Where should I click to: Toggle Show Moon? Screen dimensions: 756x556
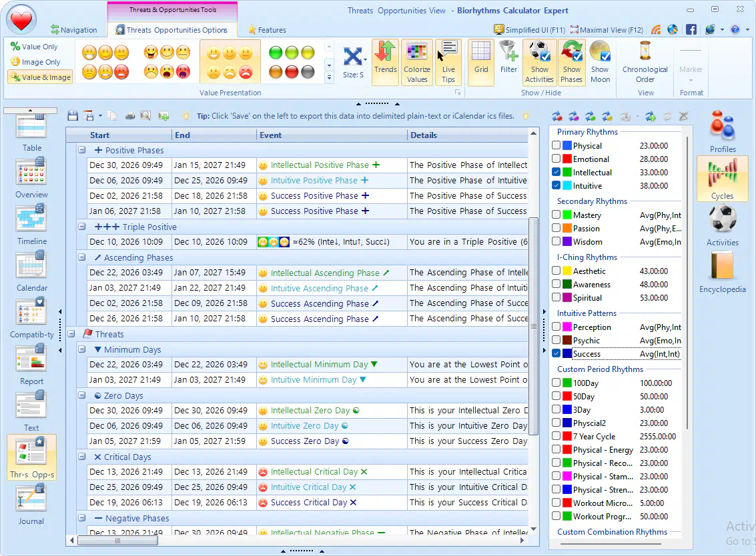click(x=600, y=63)
